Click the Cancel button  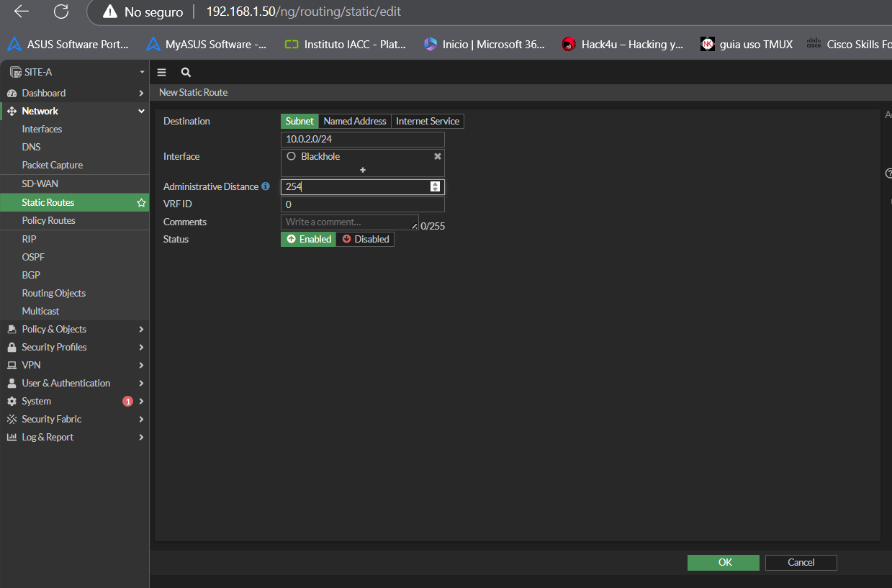pyautogui.click(x=801, y=562)
